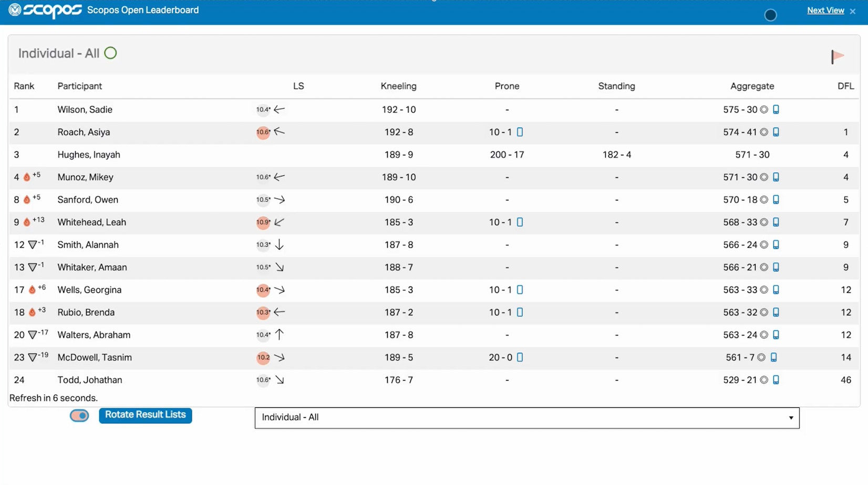Viewport: 868px width, 485px height.
Task: Click the Scopos Open Leaderboard title
Action: (x=143, y=10)
